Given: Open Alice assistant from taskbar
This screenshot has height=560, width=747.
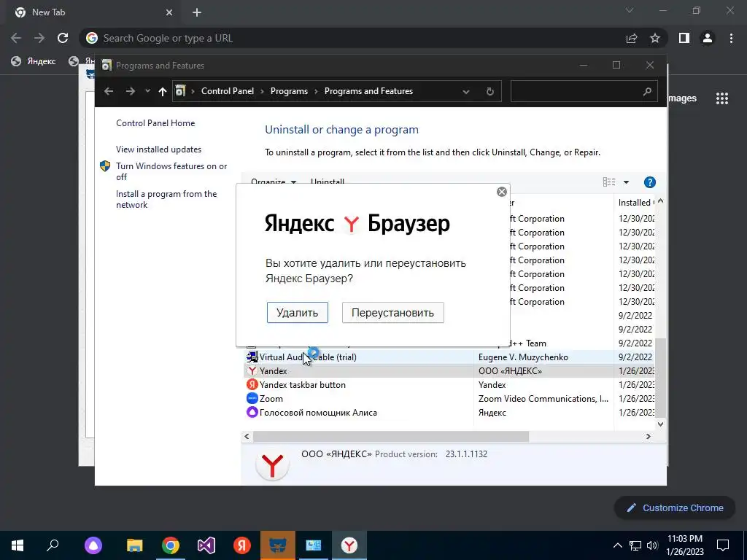Looking at the screenshot, I should (x=93, y=545).
